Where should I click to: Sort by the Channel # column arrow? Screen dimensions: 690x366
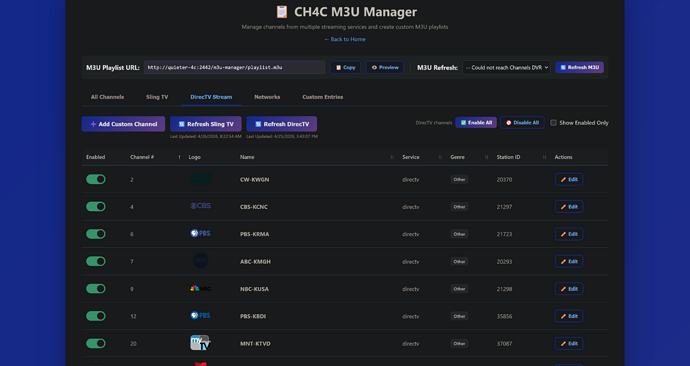pos(179,157)
